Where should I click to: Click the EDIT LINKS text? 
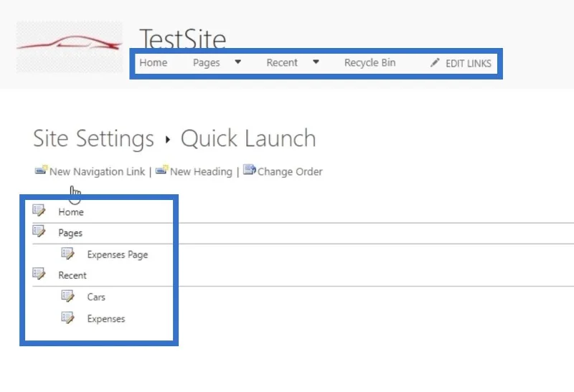[x=469, y=64]
